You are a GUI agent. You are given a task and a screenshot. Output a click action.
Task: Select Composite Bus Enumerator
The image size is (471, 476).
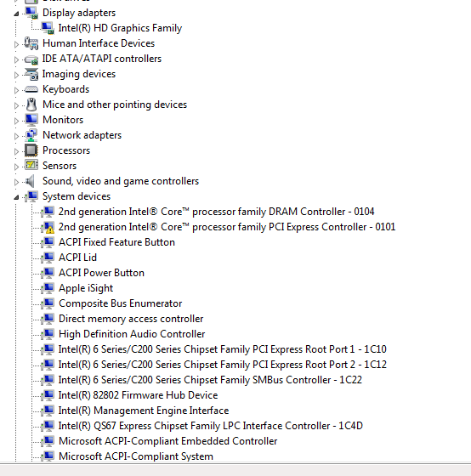pyautogui.click(x=120, y=303)
